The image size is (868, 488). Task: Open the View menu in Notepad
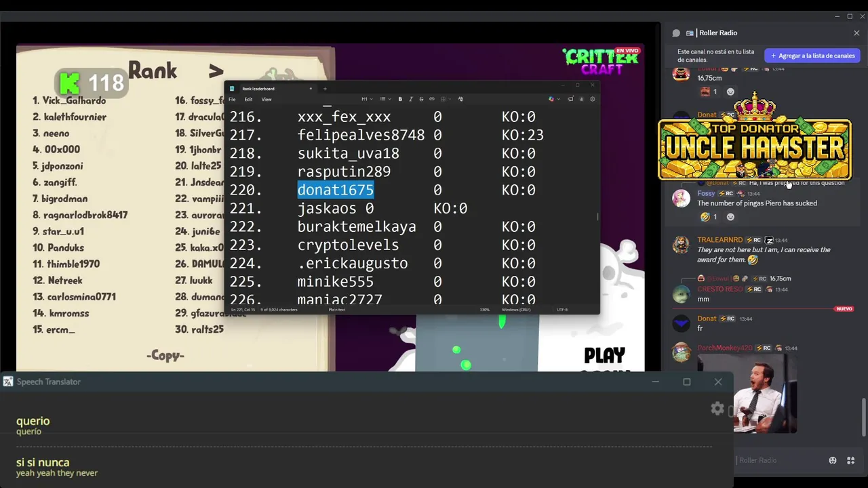267,99
